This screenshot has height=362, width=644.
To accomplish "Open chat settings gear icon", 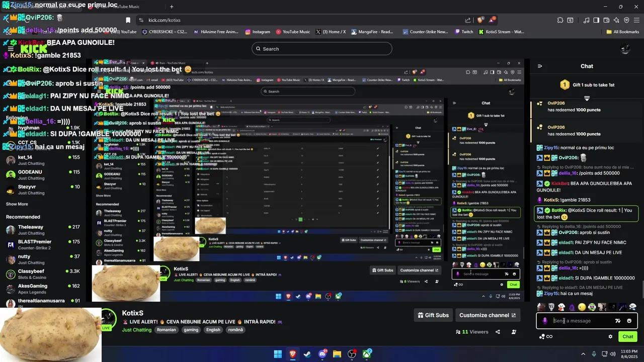I will [x=610, y=337].
